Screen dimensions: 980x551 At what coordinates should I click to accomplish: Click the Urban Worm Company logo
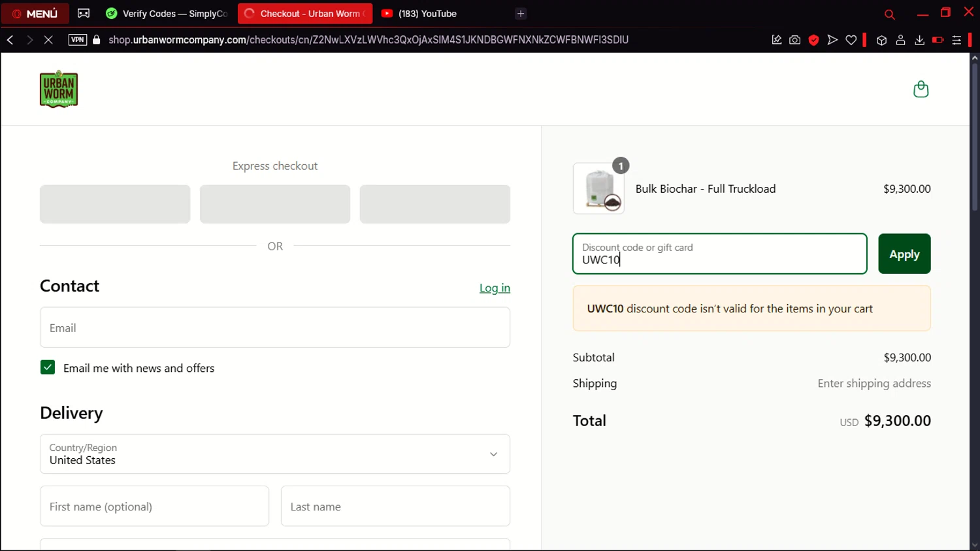click(x=59, y=89)
